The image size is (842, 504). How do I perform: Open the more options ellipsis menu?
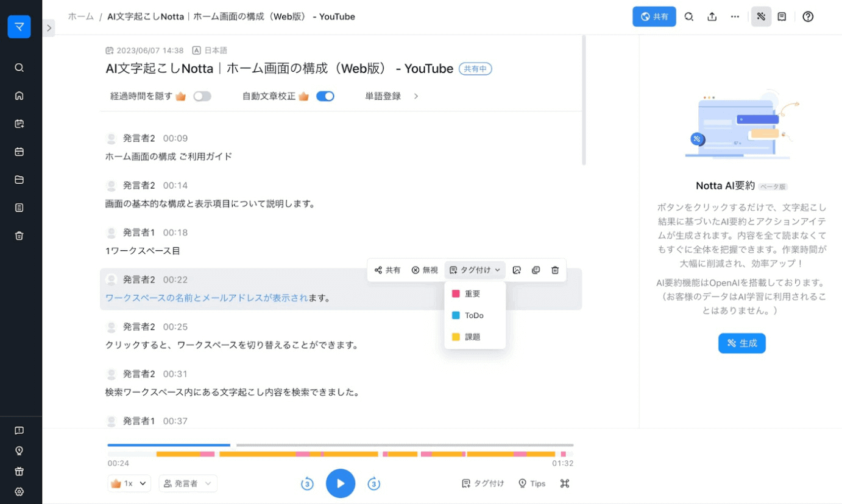tap(735, 17)
